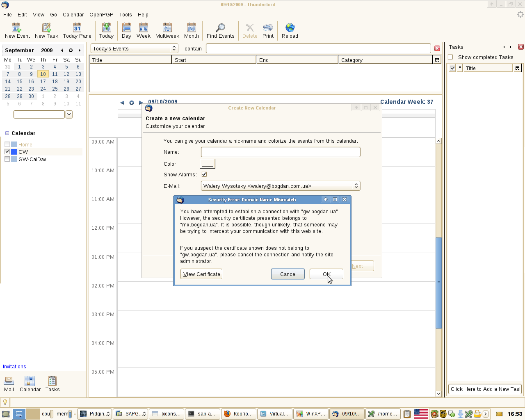The width and height of the screenshot is (525, 420).
Task: Go to previous month in mini calendar
Action: pos(62,50)
